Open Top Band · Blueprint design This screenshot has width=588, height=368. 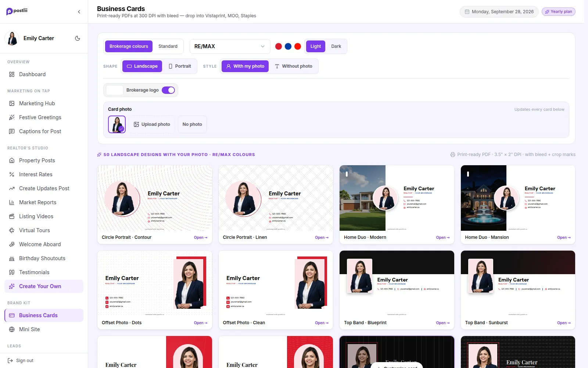tap(443, 323)
